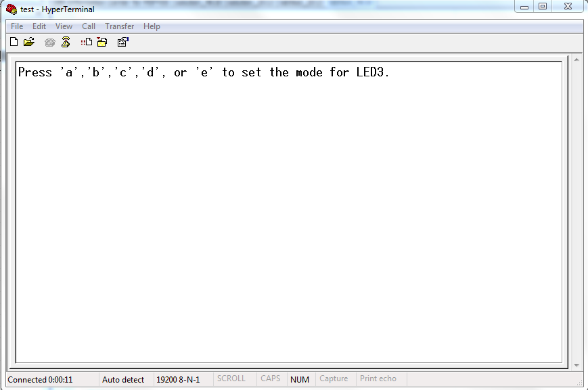Toggle the SCROLL indicator

233,379
